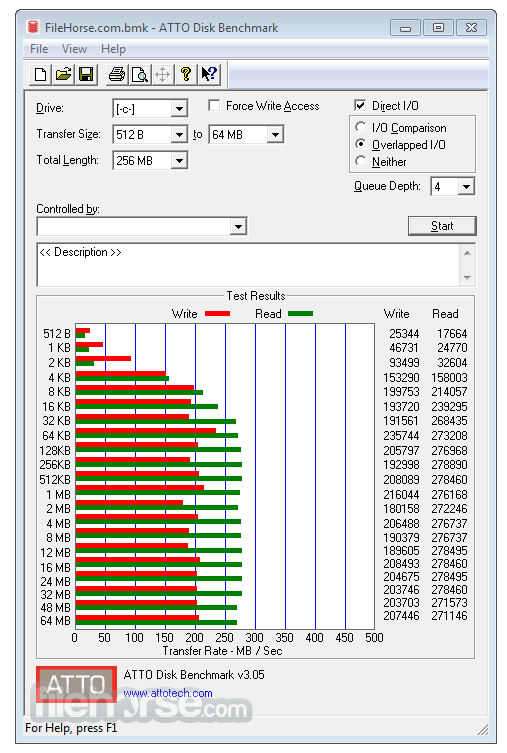Click write value 235744
The width and height of the screenshot is (507, 753).
(401, 436)
